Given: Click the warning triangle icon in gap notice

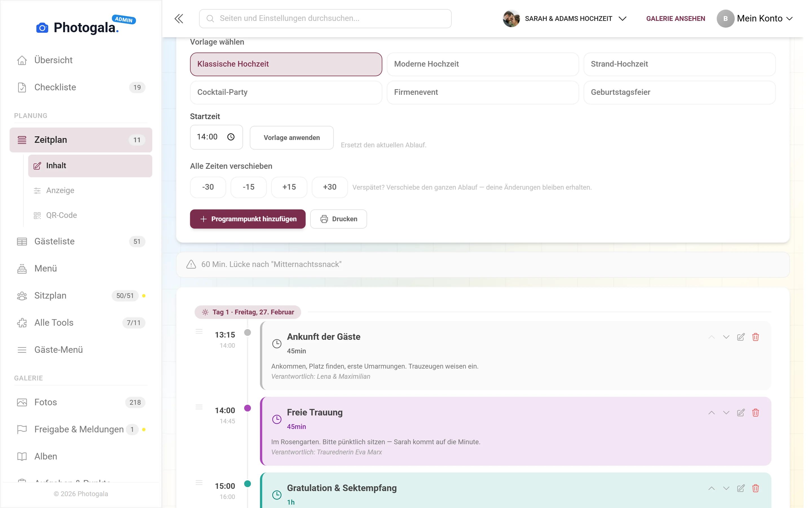Looking at the screenshot, I should pos(191,264).
